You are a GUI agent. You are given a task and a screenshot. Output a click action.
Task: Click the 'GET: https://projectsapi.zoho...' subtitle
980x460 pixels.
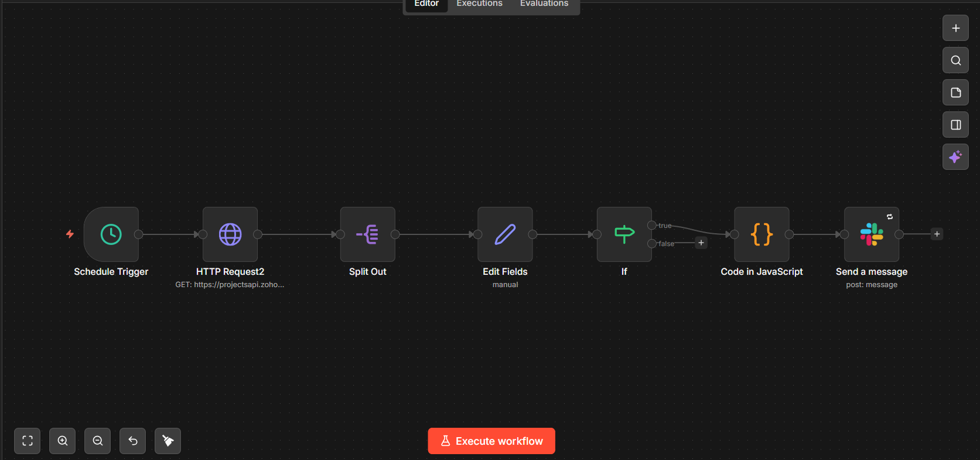pos(230,285)
